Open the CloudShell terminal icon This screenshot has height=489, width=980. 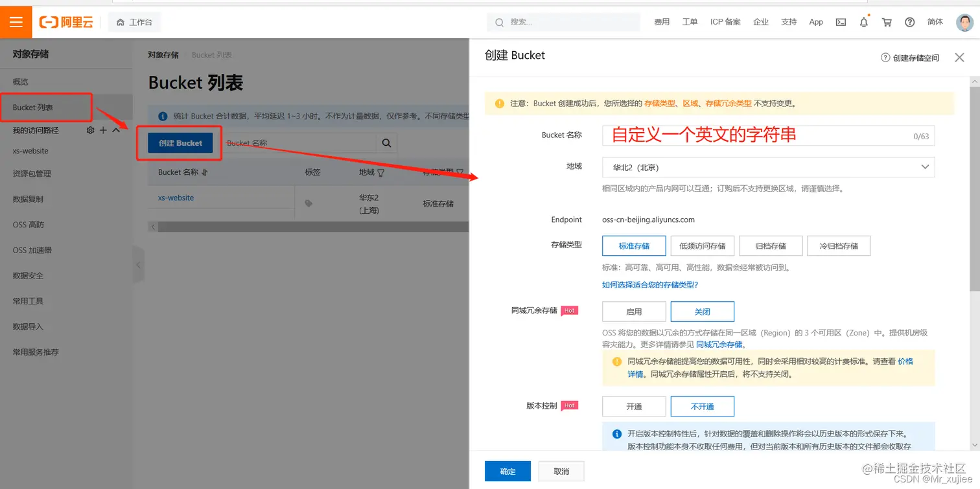tap(841, 21)
